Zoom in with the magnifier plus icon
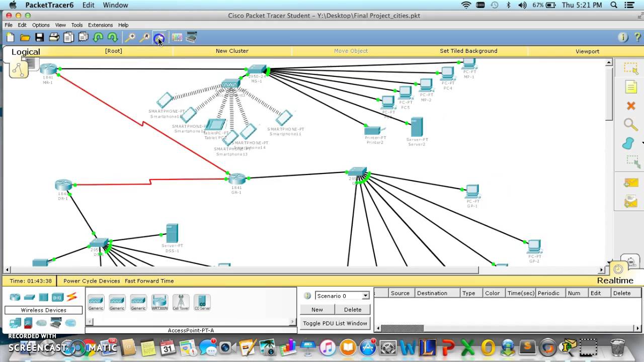 pos(130,38)
